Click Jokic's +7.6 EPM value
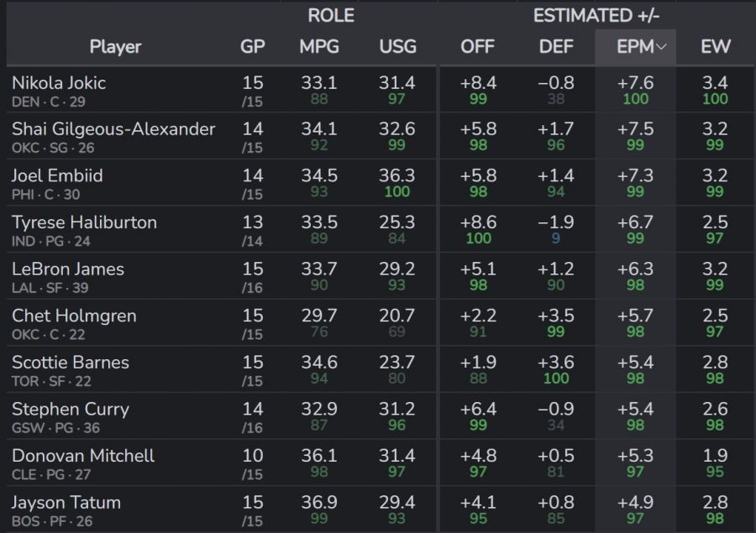Image resolution: width=756 pixels, height=533 pixels. click(x=635, y=83)
